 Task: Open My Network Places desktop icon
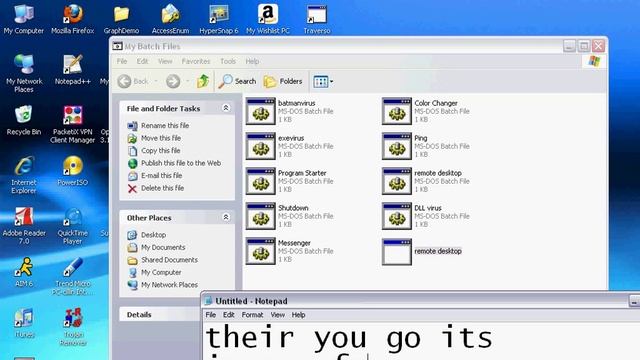coord(24,73)
